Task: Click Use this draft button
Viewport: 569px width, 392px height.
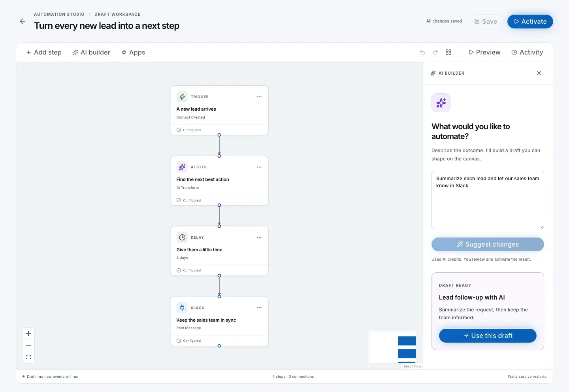Action: pos(488,335)
